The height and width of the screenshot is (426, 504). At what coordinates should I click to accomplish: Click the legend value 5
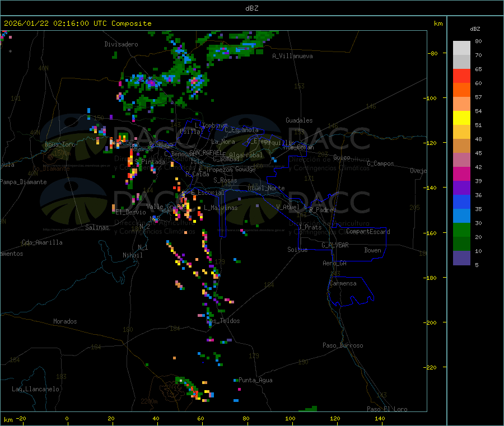[477, 265]
